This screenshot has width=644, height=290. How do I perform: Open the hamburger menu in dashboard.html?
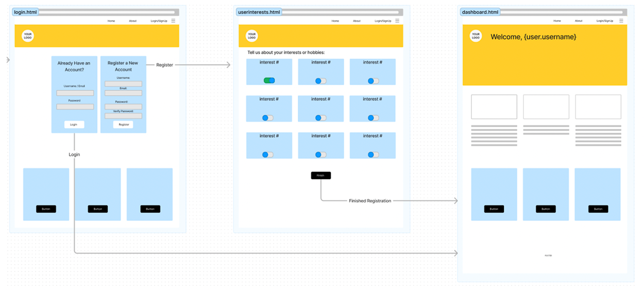(621, 21)
